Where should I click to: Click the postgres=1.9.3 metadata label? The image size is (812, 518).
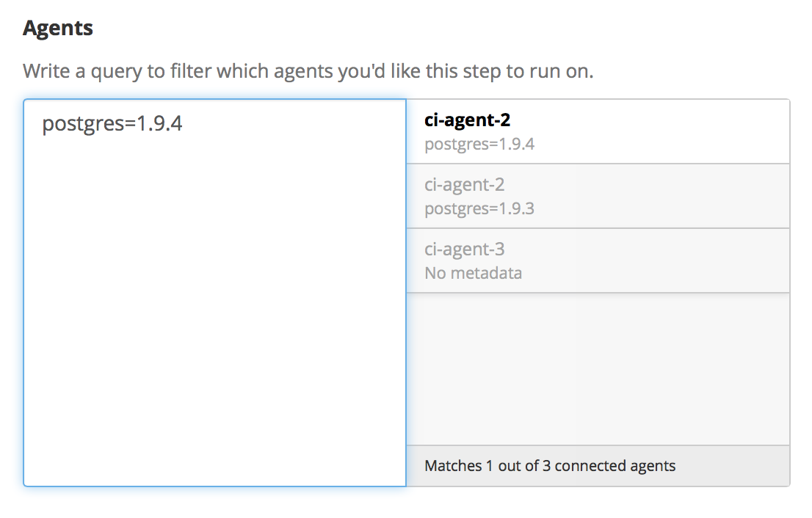[479, 208]
